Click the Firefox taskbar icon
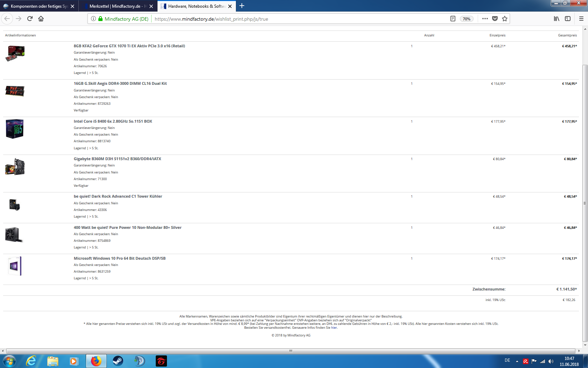This screenshot has height=368, width=588. (x=96, y=361)
